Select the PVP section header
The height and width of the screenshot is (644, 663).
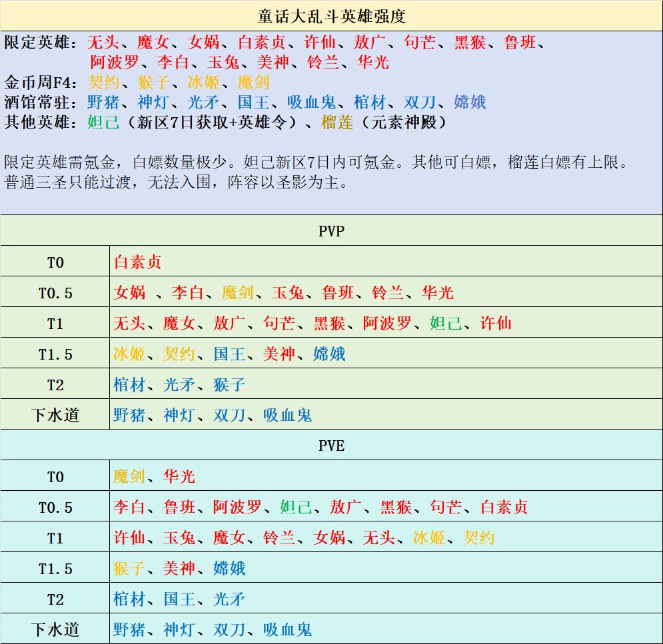click(x=332, y=231)
